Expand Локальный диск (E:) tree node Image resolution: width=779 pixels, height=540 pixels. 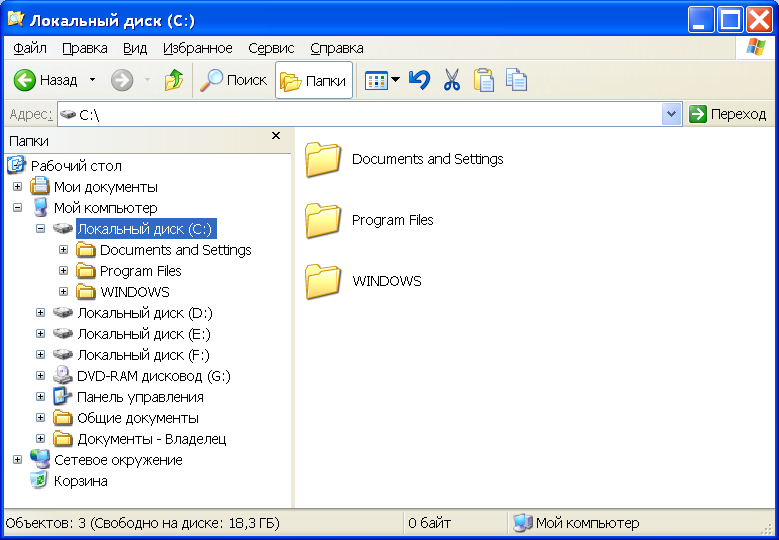point(41,333)
